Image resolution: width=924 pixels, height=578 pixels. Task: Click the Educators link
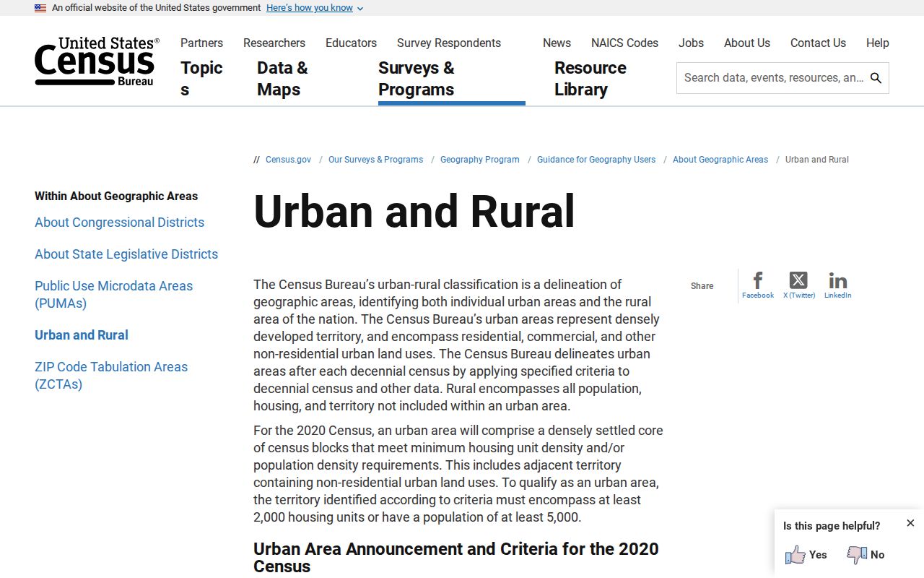[351, 43]
